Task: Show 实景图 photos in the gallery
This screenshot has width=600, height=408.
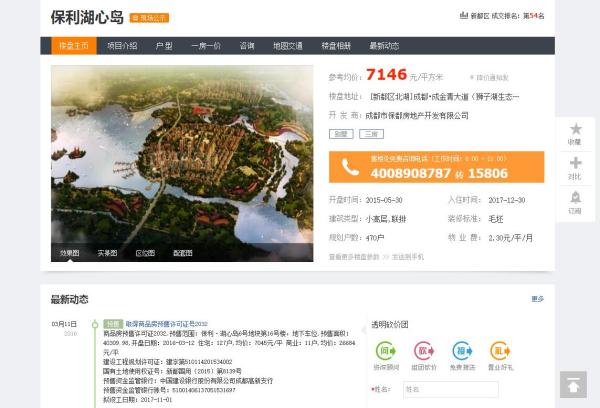Action: pos(107,253)
